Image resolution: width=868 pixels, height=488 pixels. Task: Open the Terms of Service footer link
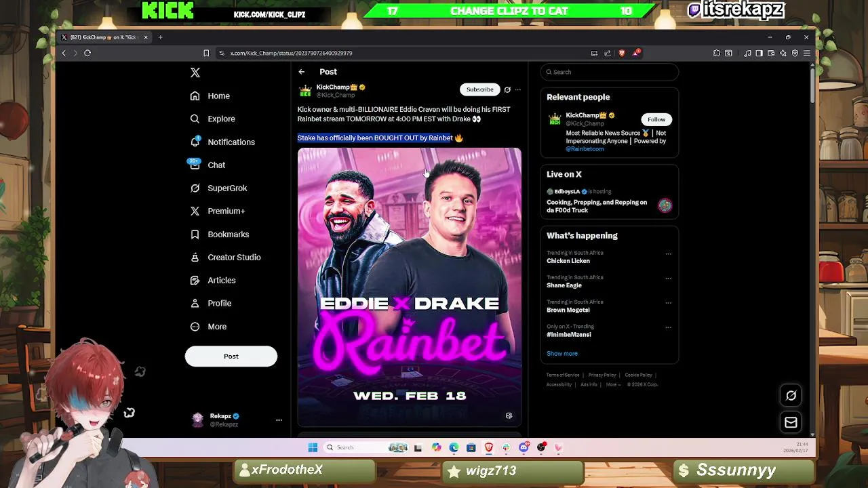coord(563,375)
